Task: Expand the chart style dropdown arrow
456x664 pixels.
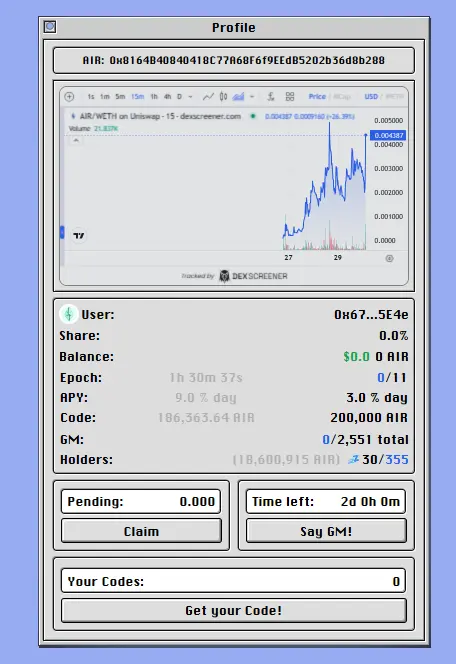Action: coord(252,97)
